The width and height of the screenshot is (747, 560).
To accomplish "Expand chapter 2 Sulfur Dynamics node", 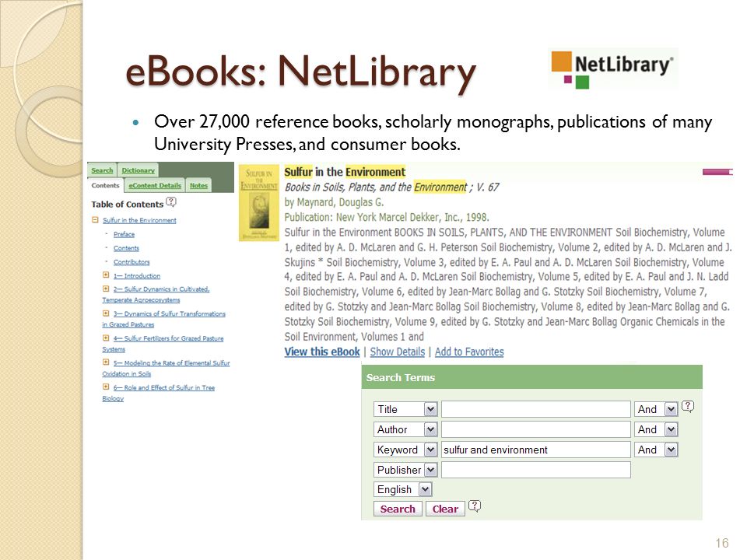I will pos(106,289).
